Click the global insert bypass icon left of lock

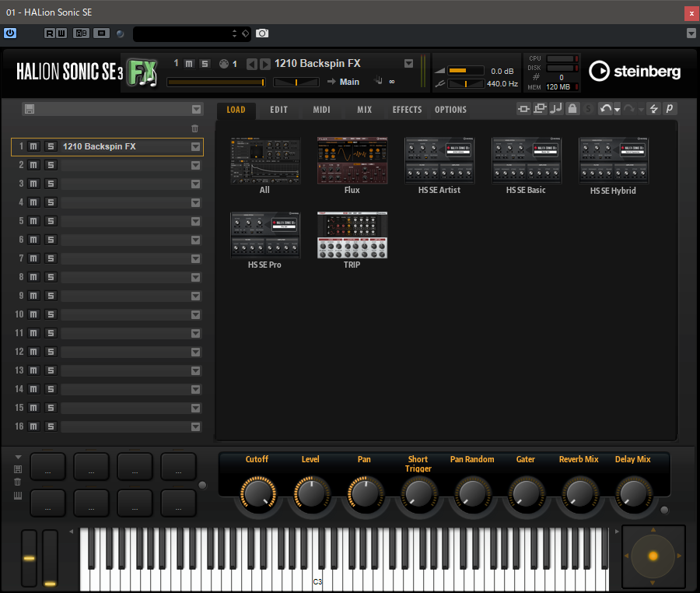point(523,108)
